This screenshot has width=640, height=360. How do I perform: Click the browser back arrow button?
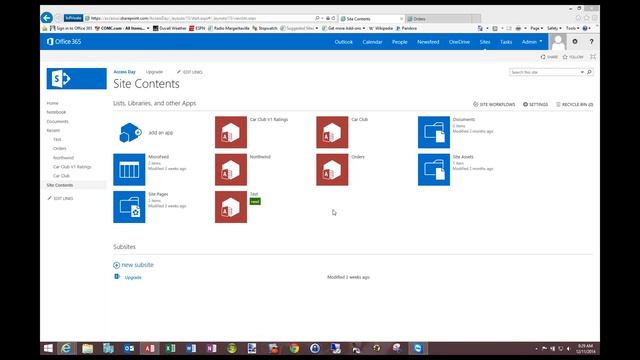point(47,18)
